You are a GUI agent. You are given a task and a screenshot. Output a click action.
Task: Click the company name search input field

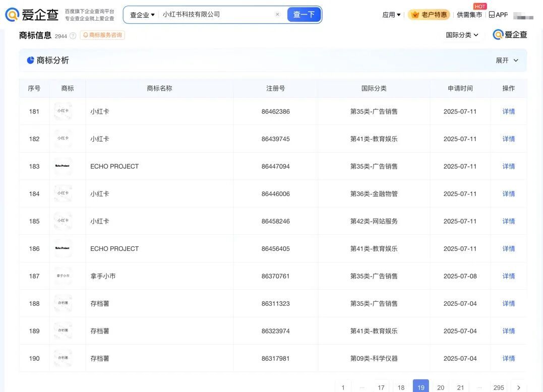217,15
